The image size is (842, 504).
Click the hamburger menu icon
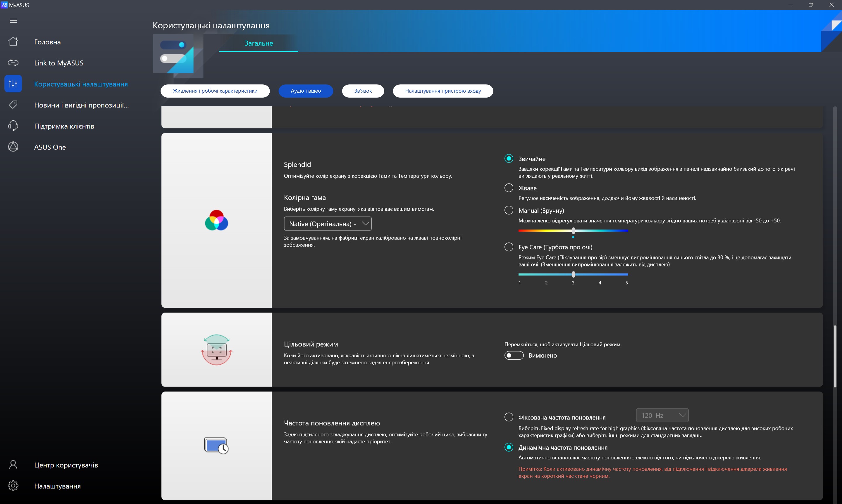coord(13,21)
